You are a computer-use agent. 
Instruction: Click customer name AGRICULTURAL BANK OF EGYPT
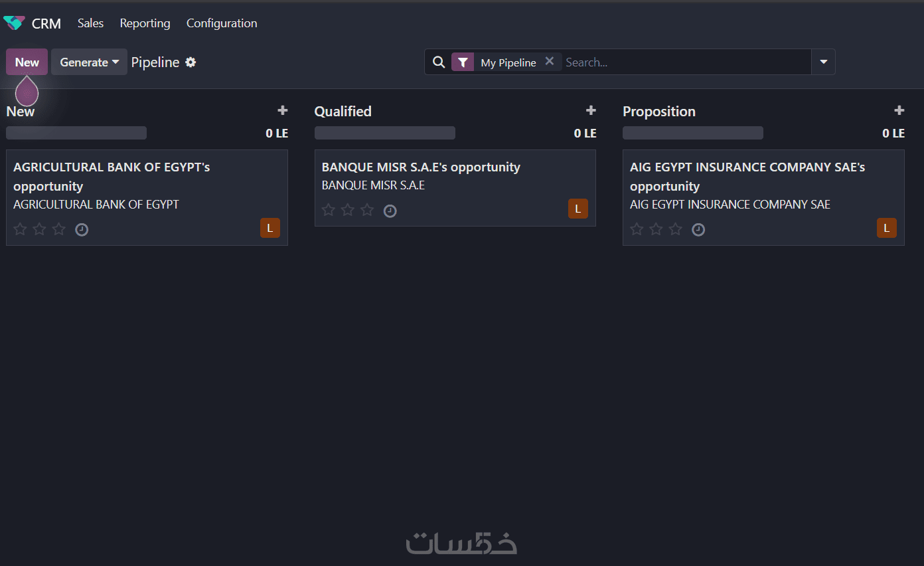coord(96,205)
